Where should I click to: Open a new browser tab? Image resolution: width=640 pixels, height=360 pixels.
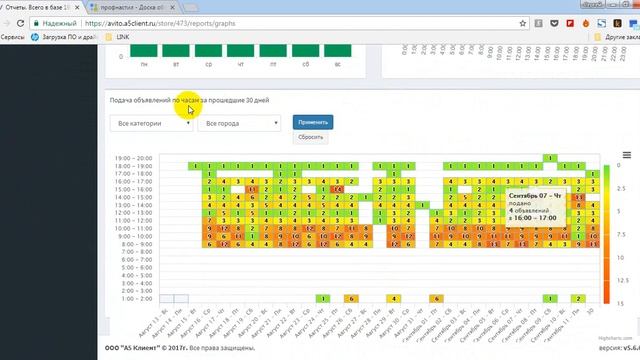(190, 8)
